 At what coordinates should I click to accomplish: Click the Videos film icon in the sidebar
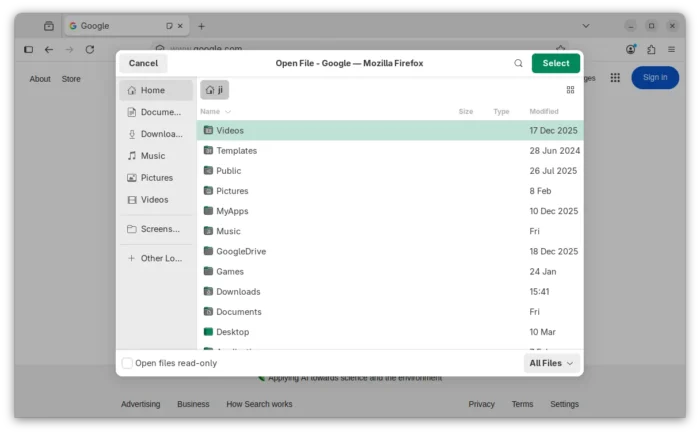132,200
